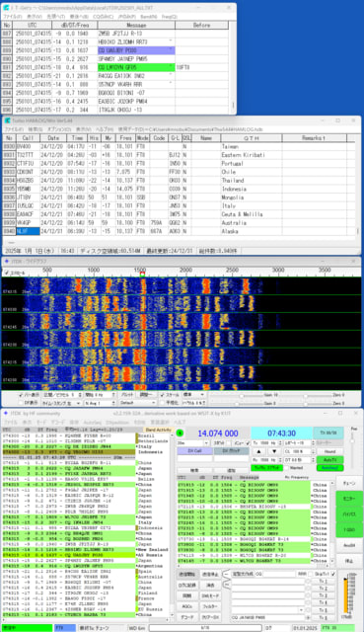Viewport: 364px width, 632px height.
Task: Open the タイムスタンプ dropdown in Wide Graph
Action: tap(62, 403)
